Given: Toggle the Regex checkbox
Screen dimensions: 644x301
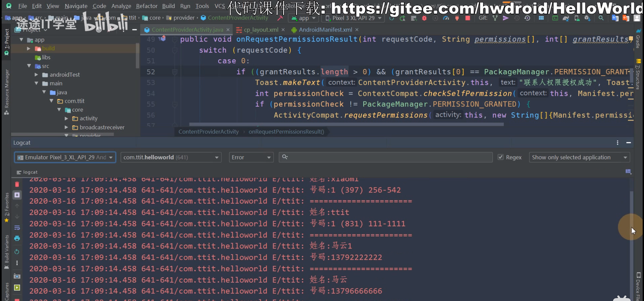Looking at the screenshot, I should point(501,157).
